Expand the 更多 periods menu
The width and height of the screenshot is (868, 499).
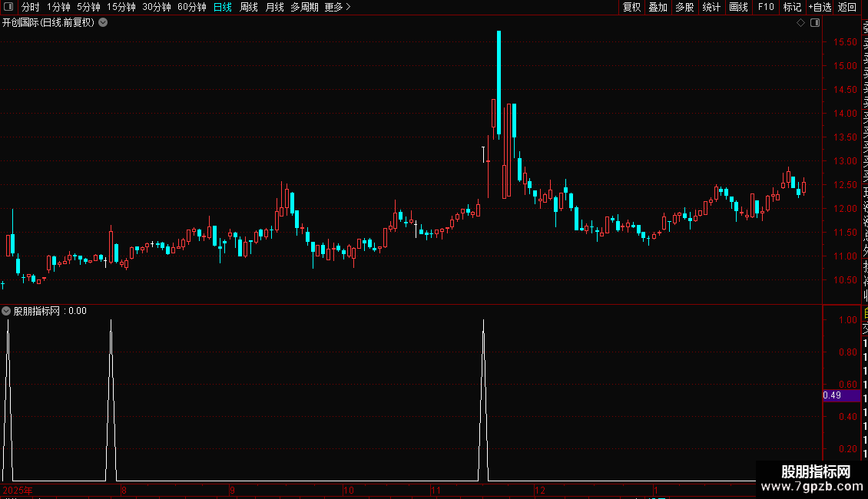point(337,7)
